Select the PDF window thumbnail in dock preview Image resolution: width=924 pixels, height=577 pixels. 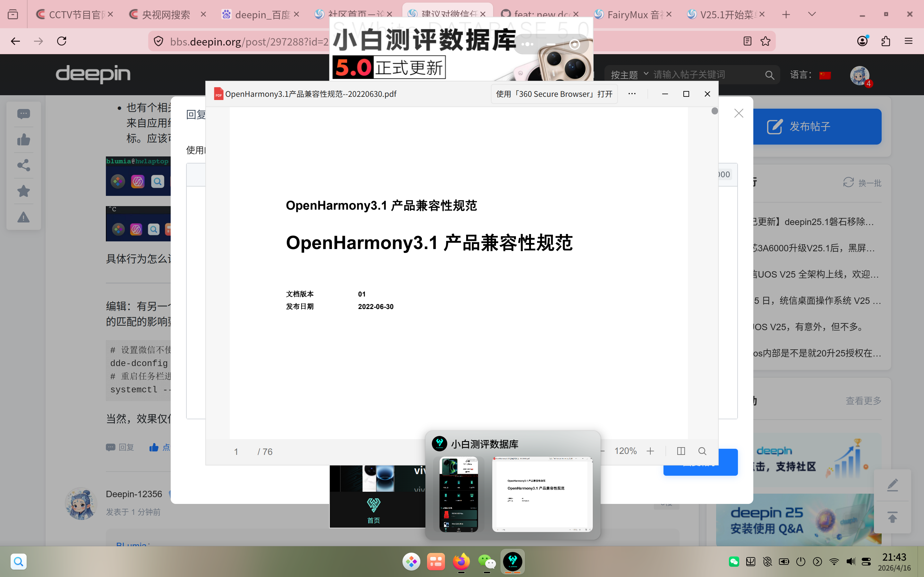pyautogui.click(x=542, y=494)
